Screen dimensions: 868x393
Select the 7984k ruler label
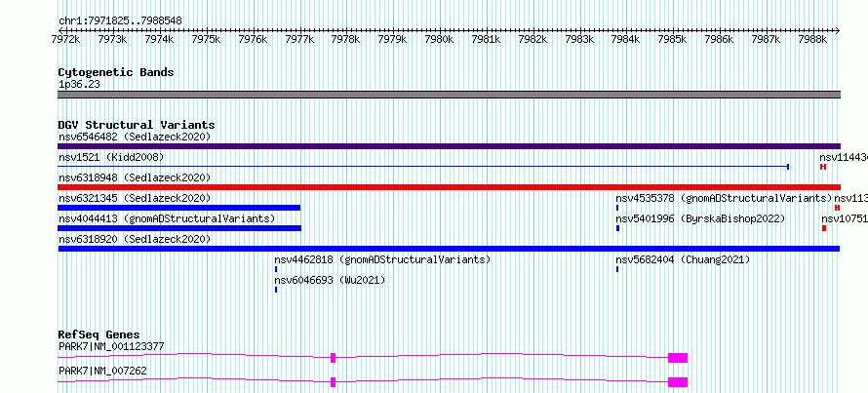(x=625, y=39)
